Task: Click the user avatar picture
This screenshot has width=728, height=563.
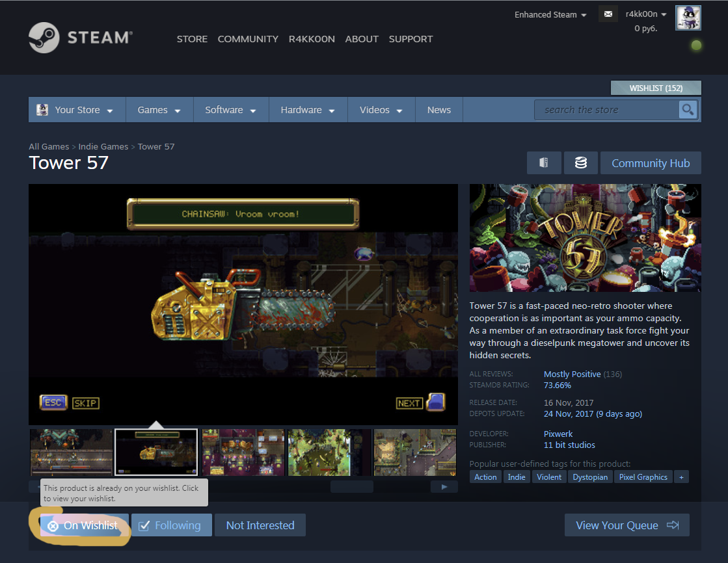Action: tap(688, 18)
